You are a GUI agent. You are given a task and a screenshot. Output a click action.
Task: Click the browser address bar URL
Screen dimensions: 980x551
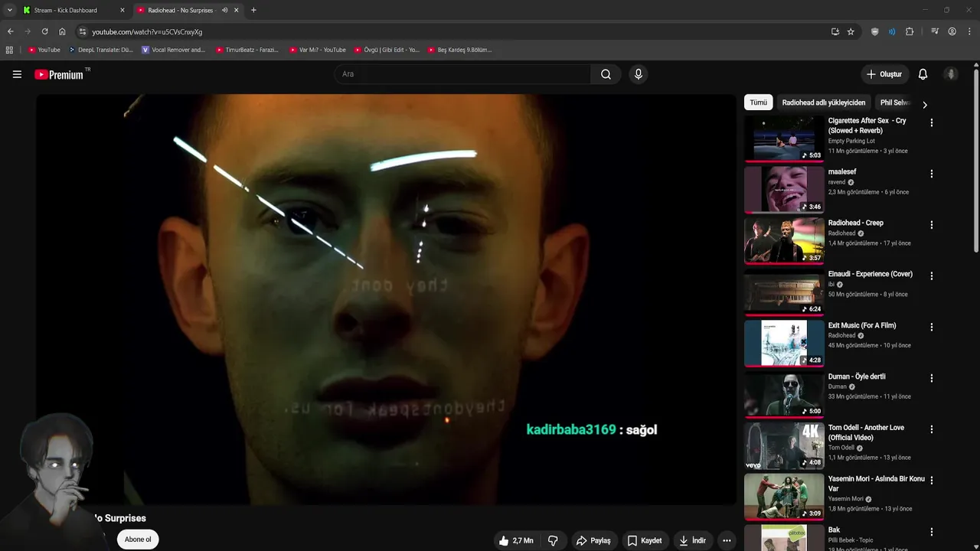147,32
